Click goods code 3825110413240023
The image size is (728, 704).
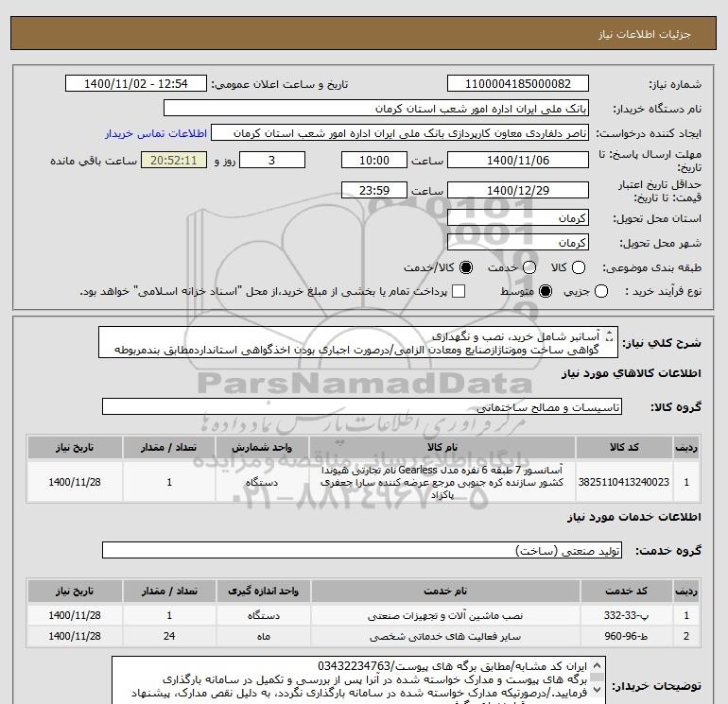(x=624, y=482)
